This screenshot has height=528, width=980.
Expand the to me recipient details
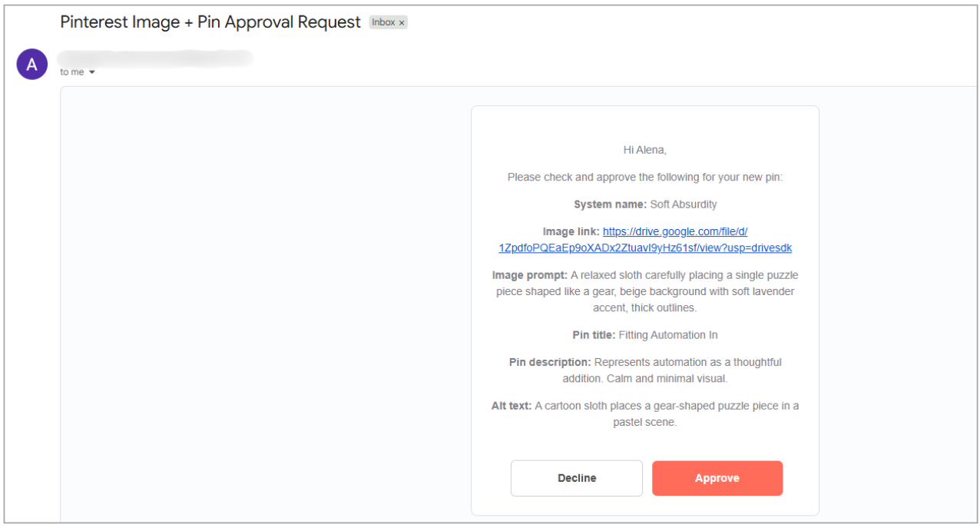point(71,71)
